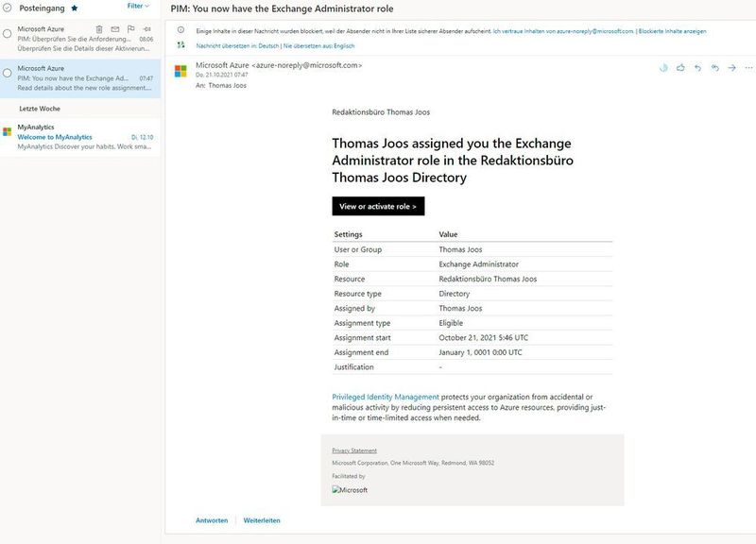Add a thumbs-up reaction to the email
The image size is (756, 544).
click(x=681, y=68)
